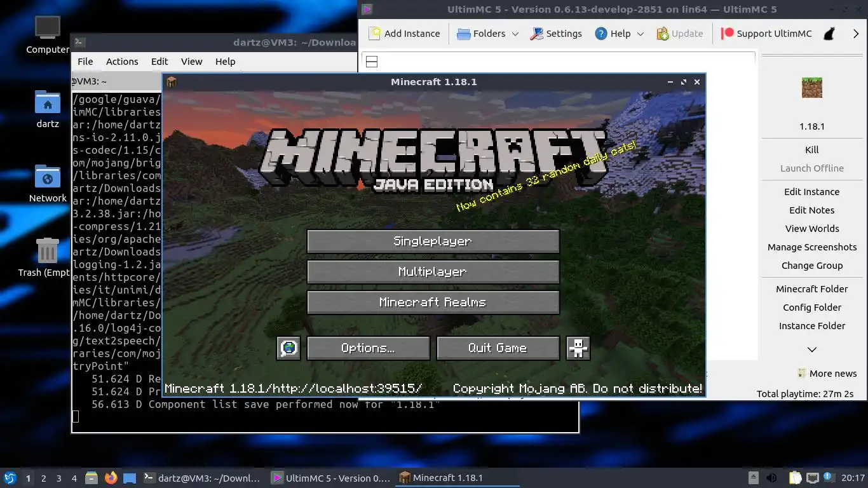868x488 pixels.
Task: Click Edit Notes in sidebar
Action: [x=811, y=210]
